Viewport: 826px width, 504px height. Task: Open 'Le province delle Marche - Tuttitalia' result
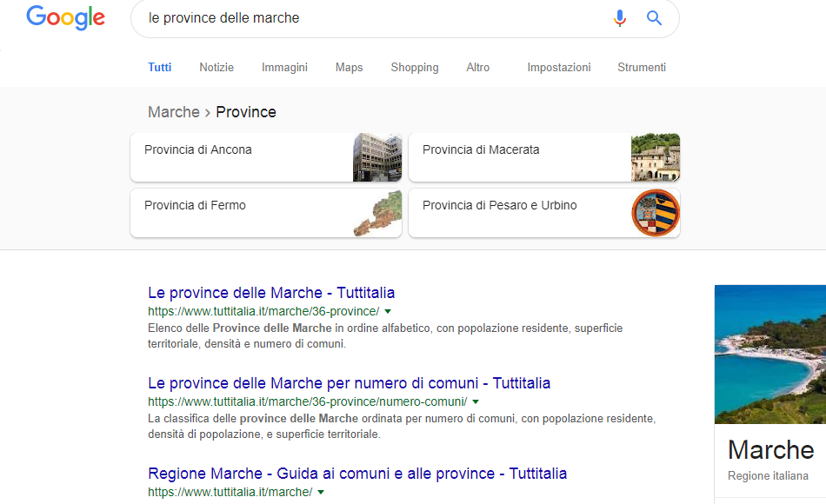tap(271, 293)
